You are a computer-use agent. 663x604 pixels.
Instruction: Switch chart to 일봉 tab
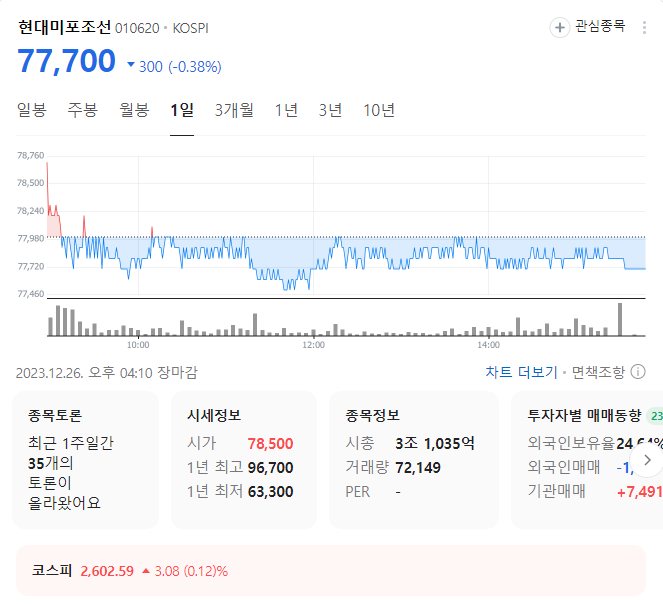32,110
